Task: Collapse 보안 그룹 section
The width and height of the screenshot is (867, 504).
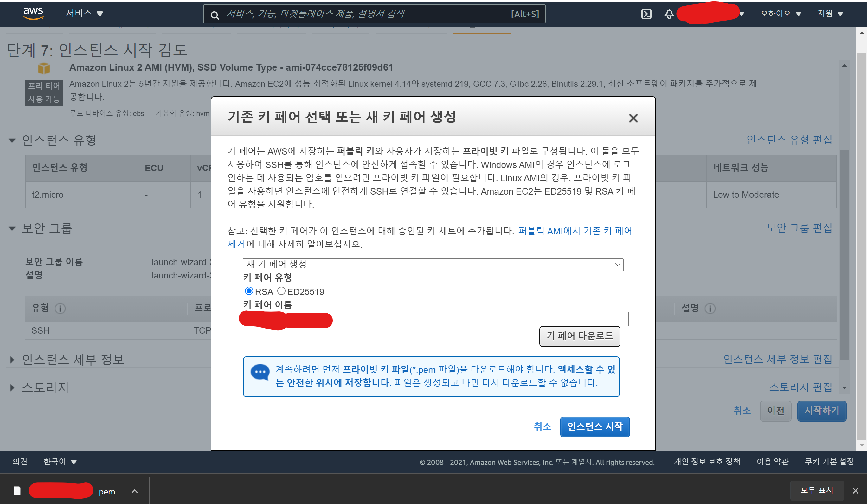Action: pos(12,228)
